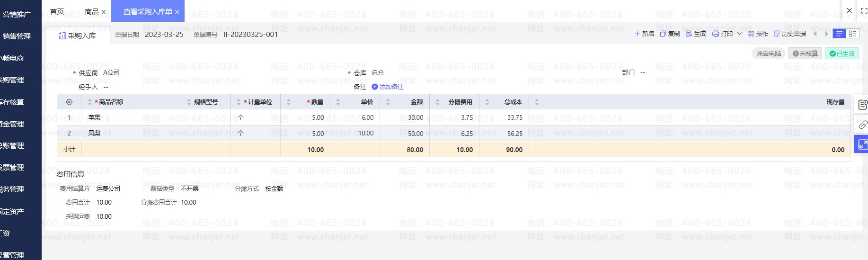868x260 pixels.
Task: Click supplier value A公司
Action: click(111, 72)
